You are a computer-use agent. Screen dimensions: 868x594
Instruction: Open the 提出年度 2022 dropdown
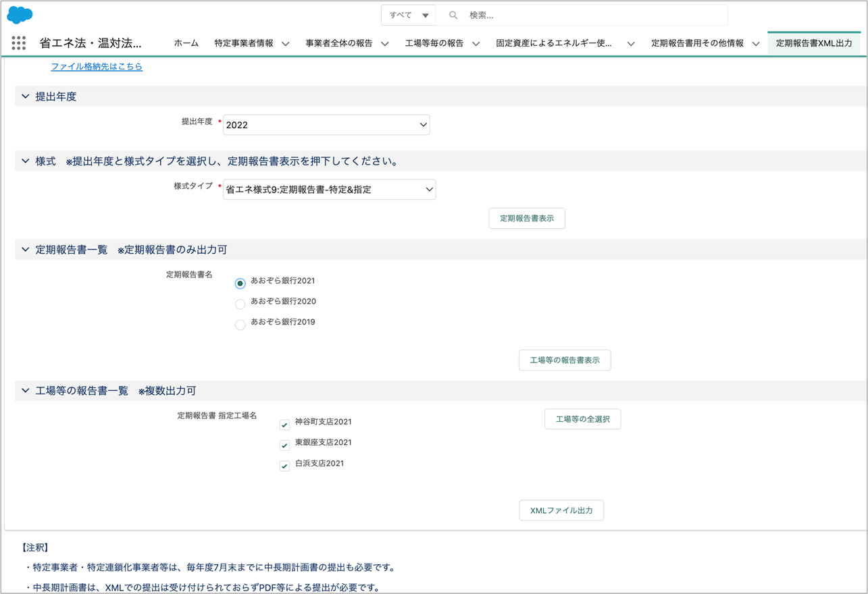pyautogui.click(x=326, y=125)
